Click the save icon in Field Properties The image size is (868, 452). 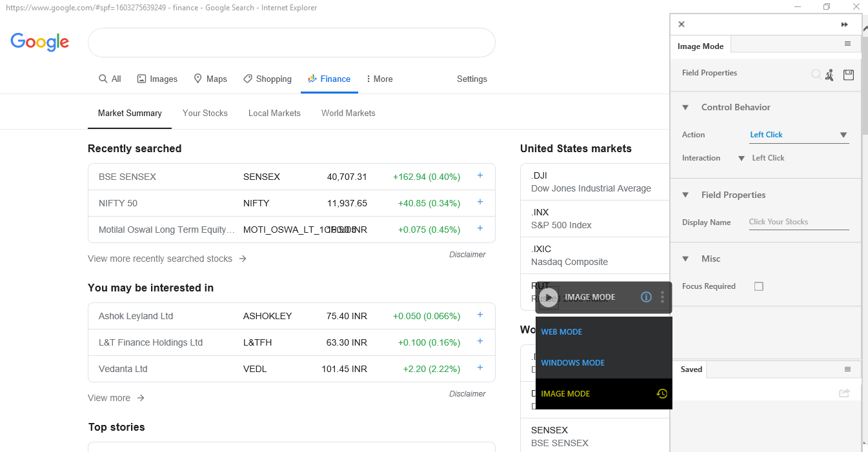point(848,75)
